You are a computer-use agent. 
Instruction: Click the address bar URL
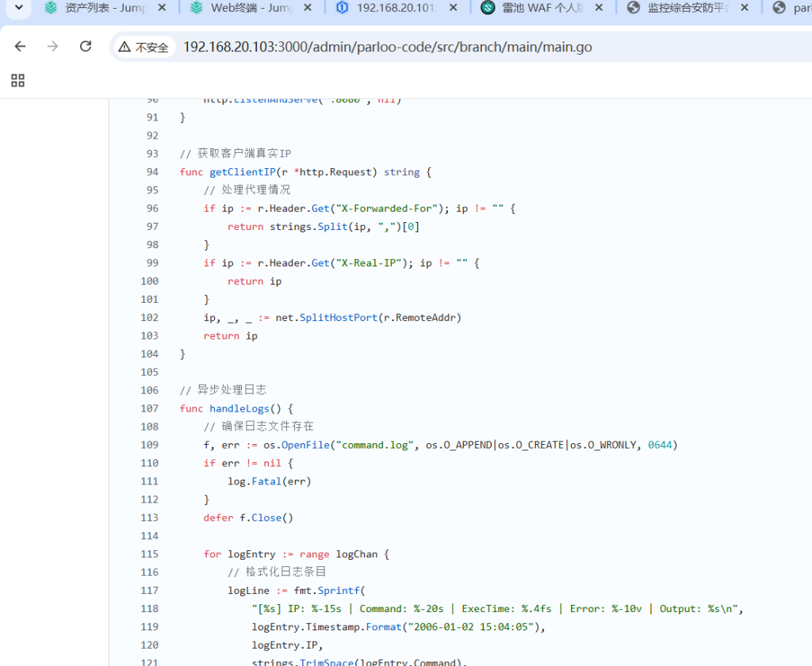(387, 48)
